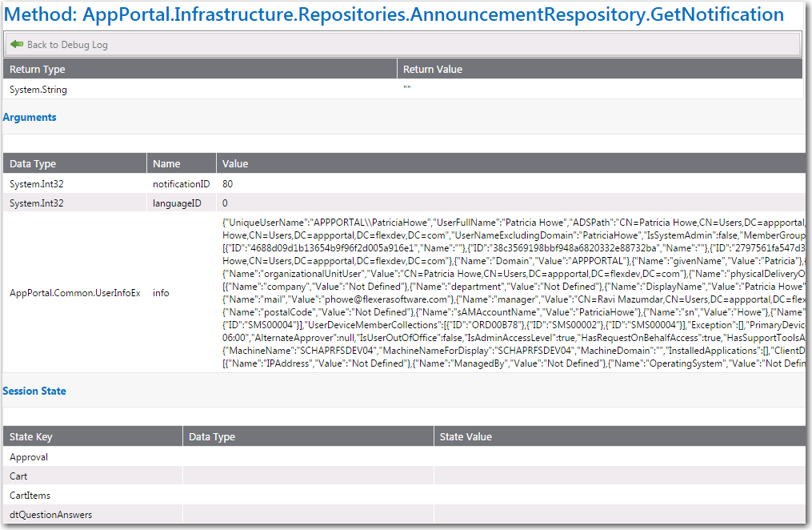This screenshot has width=812, height=530.
Task: Click the Name column header
Action: (164, 163)
